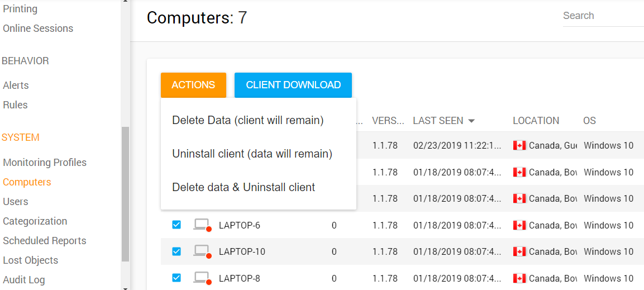Uncheck the LAPTOP-6 checkbox

point(176,225)
